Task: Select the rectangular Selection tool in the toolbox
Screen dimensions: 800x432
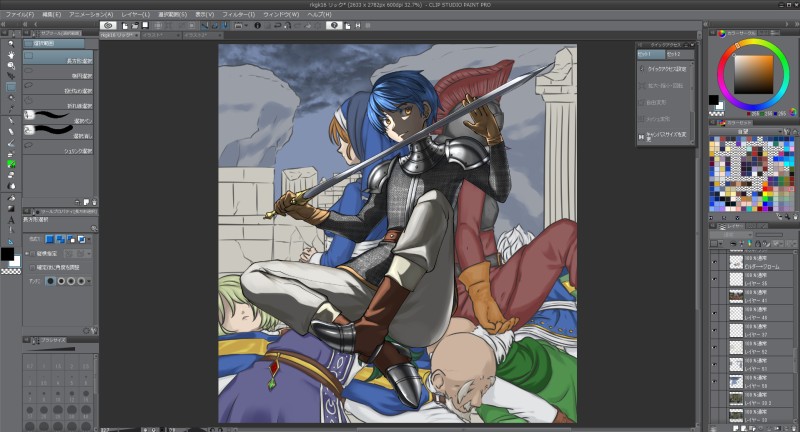Action: click(x=11, y=87)
